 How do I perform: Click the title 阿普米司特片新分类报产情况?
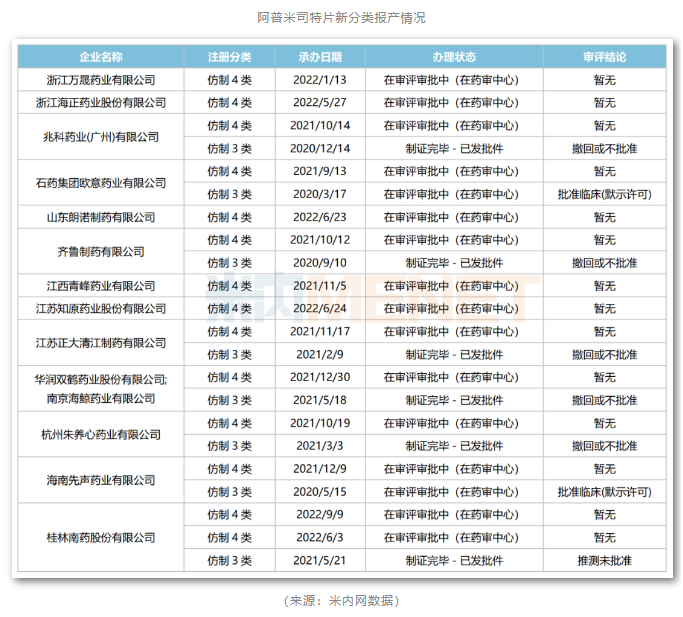point(341,18)
